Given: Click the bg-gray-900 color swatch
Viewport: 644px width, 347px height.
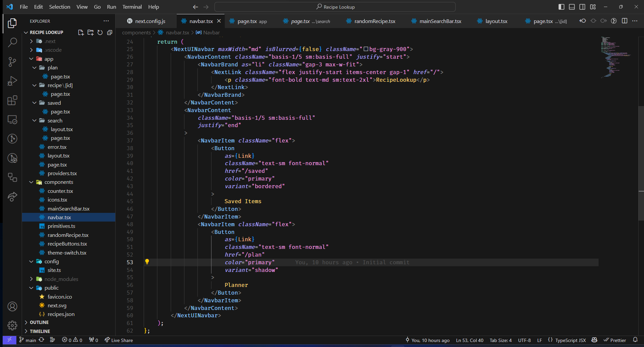Looking at the screenshot, I should (x=366, y=49).
